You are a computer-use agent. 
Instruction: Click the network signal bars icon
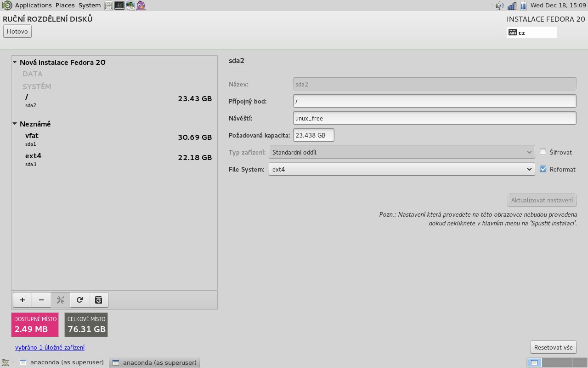click(512, 6)
